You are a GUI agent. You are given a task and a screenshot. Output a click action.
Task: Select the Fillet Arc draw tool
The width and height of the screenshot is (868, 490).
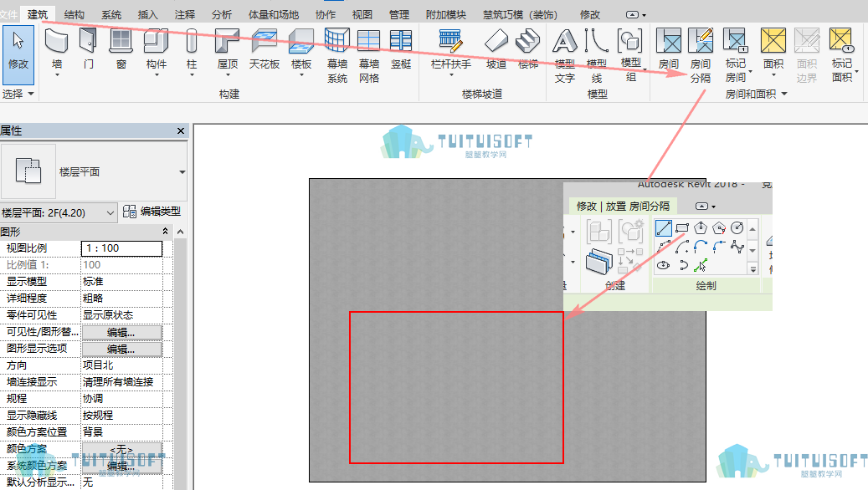[x=718, y=247]
